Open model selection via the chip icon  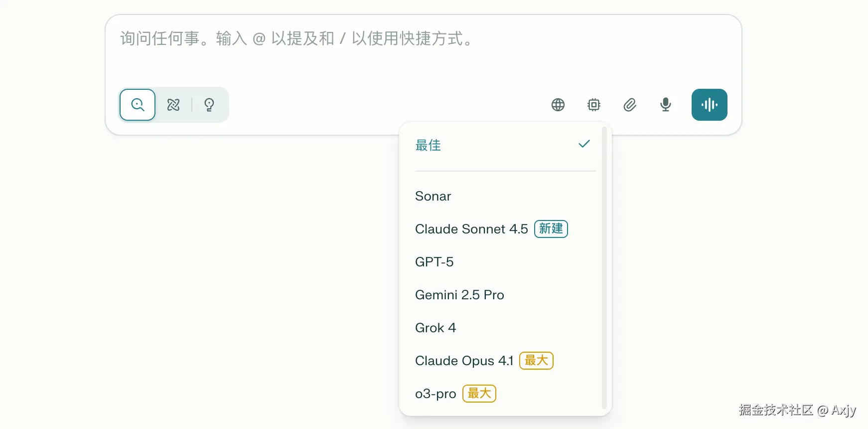tap(593, 105)
